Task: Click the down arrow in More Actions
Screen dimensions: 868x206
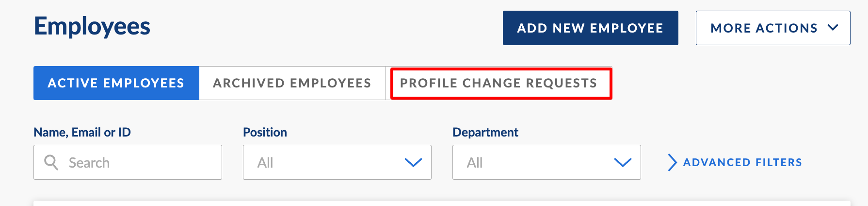Action: (833, 28)
